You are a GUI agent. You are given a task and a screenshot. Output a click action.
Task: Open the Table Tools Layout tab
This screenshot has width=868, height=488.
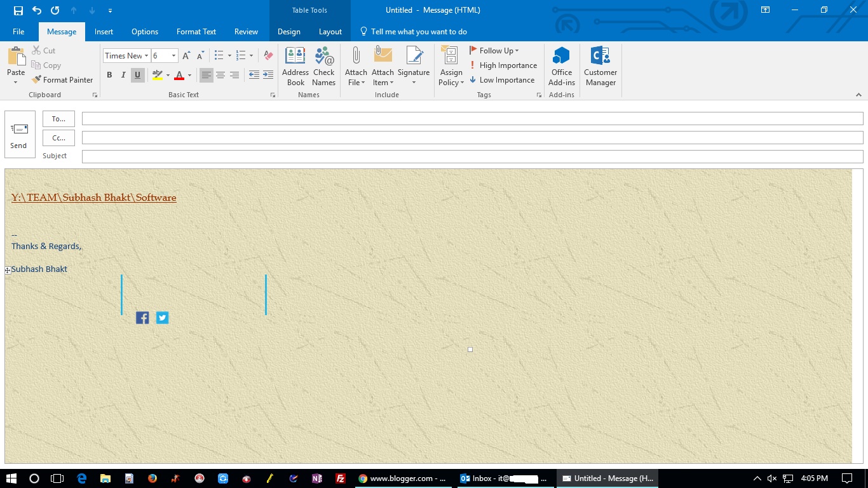point(330,32)
